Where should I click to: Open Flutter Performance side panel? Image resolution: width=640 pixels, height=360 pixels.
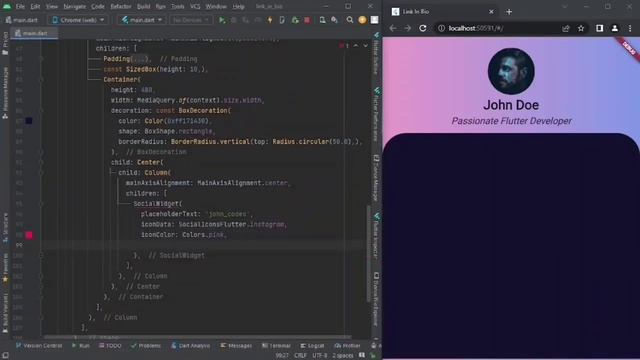[x=376, y=114]
